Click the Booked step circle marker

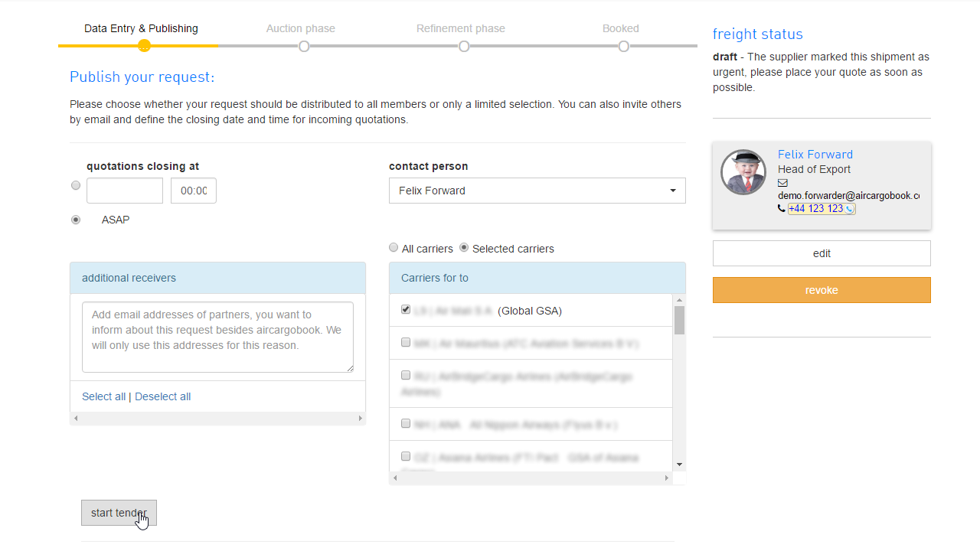(x=624, y=47)
